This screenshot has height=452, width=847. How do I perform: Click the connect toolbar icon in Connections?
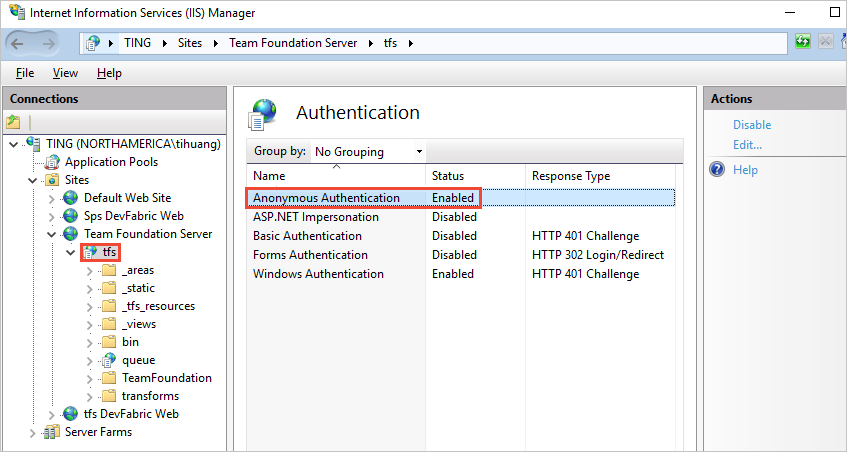tap(14, 122)
